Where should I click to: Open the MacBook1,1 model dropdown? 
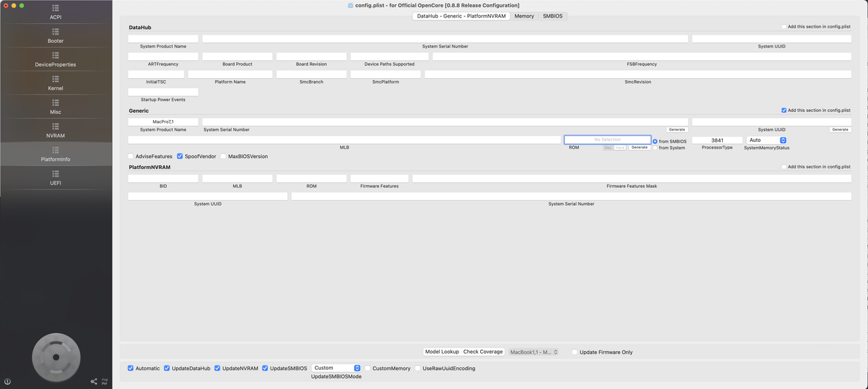[534, 352]
